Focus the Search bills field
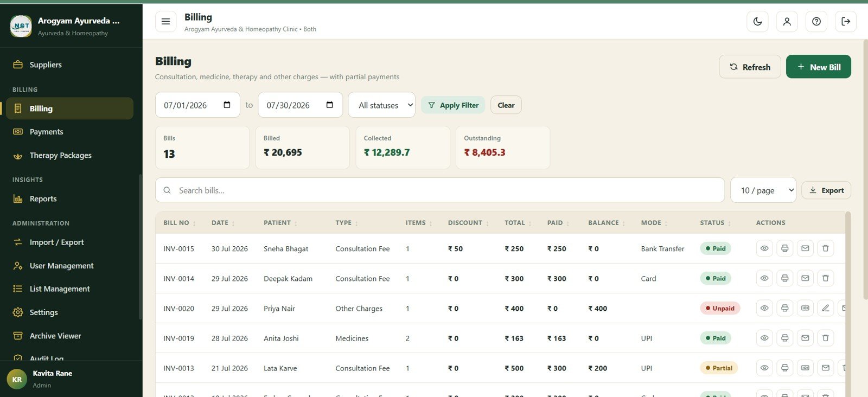 (x=440, y=190)
